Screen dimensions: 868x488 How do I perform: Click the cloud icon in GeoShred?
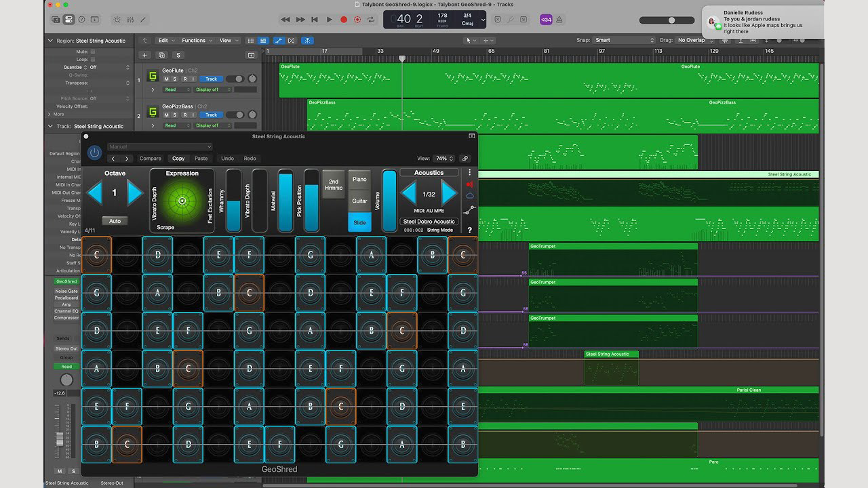pos(469,196)
